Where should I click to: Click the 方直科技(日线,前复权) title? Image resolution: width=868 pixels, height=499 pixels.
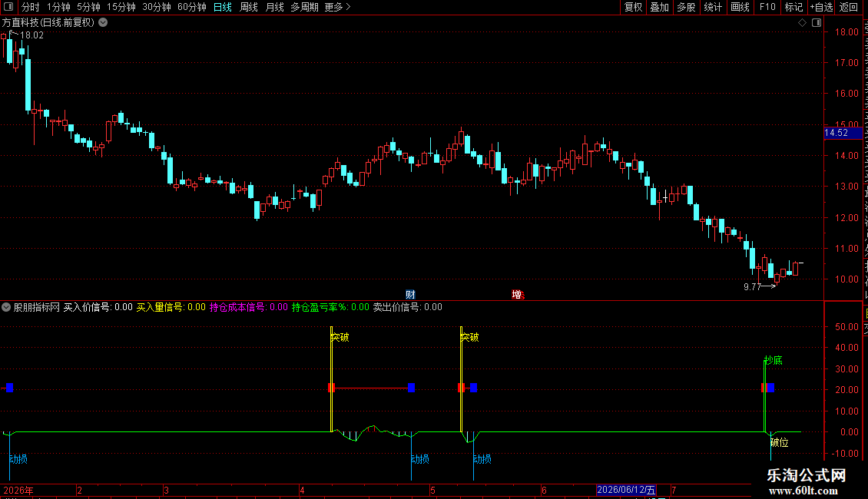coord(48,23)
